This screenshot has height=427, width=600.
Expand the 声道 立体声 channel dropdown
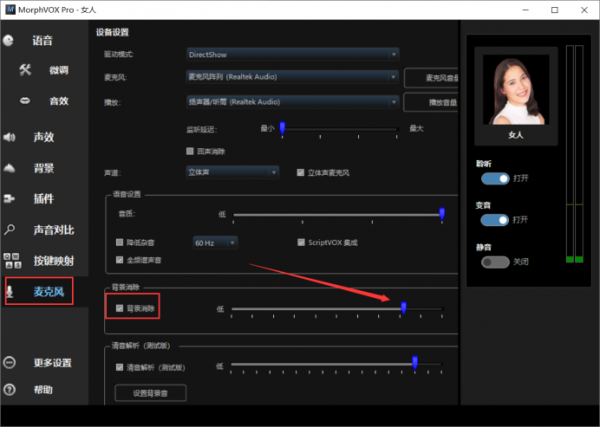click(x=232, y=172)
